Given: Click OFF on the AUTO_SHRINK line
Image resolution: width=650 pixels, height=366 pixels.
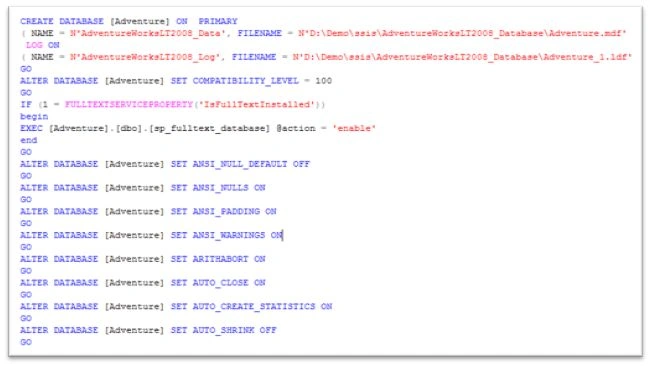Looking at the screenshot, I should [268, 330].
